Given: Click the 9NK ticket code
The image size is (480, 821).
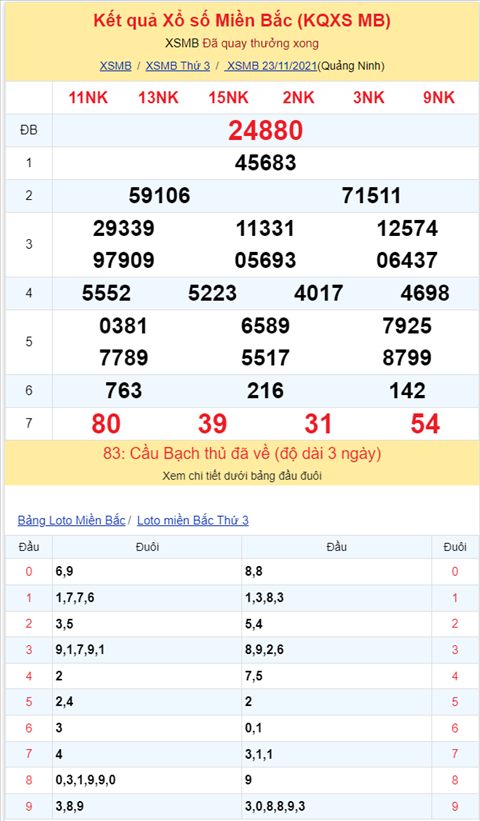Looking at the screenshot, I should 439,97.
